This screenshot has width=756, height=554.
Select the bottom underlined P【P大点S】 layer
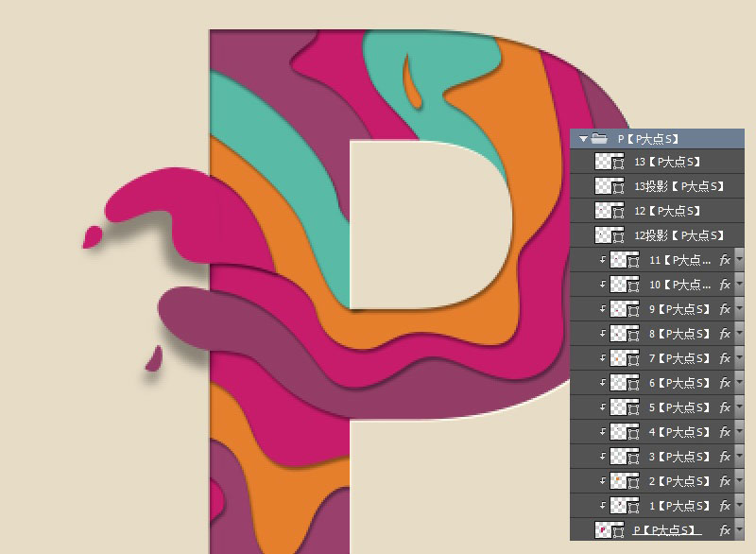pyautogui.click(x=666, y=530)
